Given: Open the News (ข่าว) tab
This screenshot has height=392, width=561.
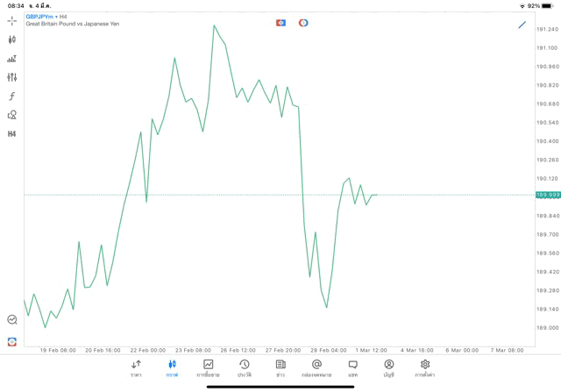Looking at the screenshot, I should [x=280, y=367].
